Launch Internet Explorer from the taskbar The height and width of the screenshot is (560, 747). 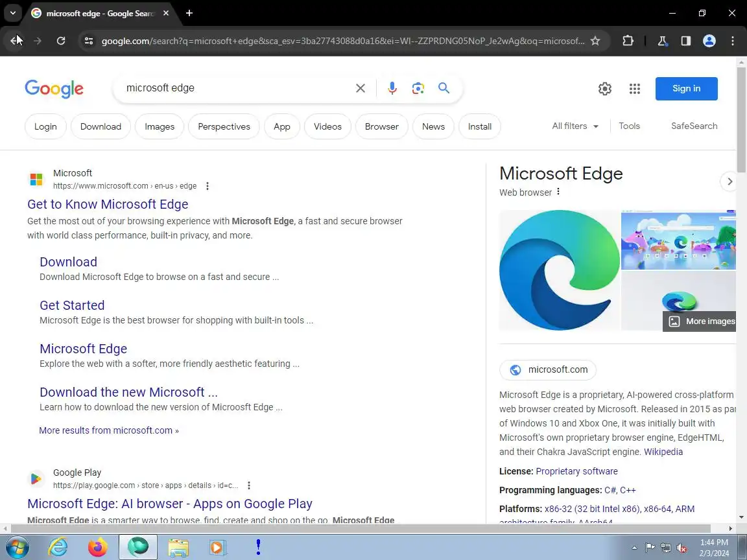click(58, 546)
